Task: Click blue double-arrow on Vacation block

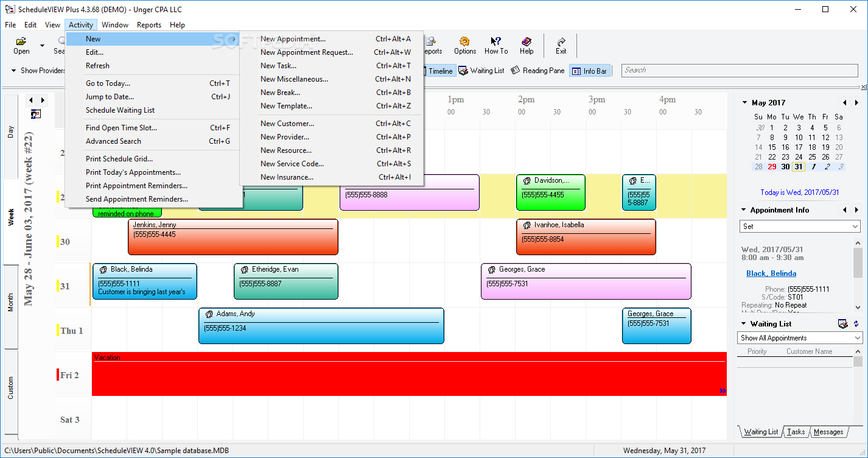Action: point(723,391)
